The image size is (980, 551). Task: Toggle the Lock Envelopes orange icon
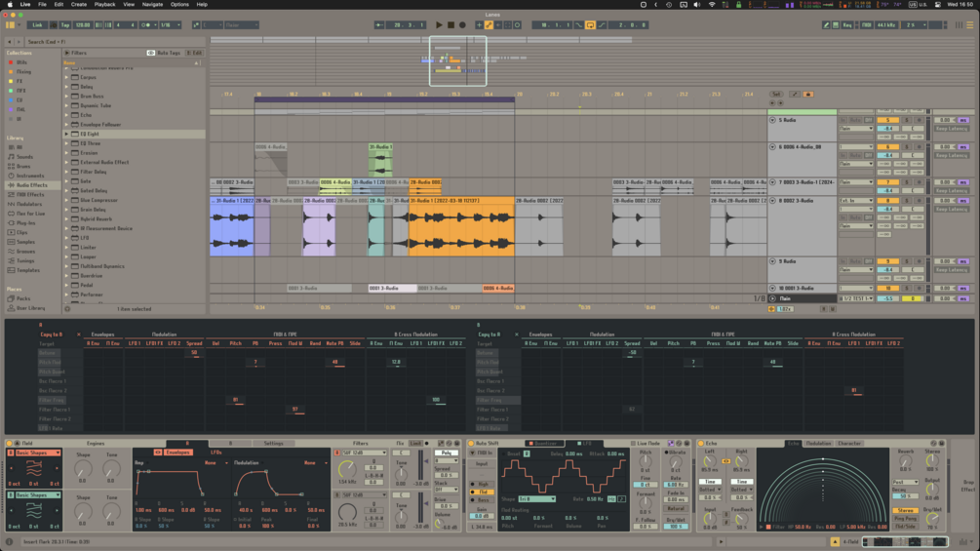pos(808,94)
